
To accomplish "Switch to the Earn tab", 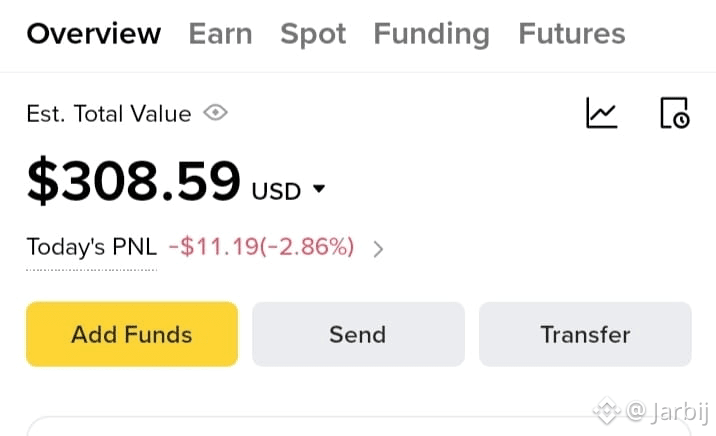I will 221,34.
